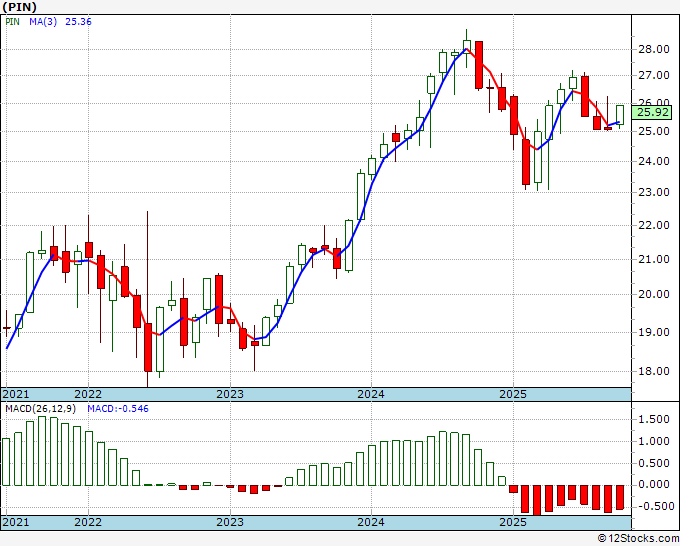This screenshot has height=546, width=680.
Task: Click 2025 on the MACD timeline
Action: (x=513, y=522)
